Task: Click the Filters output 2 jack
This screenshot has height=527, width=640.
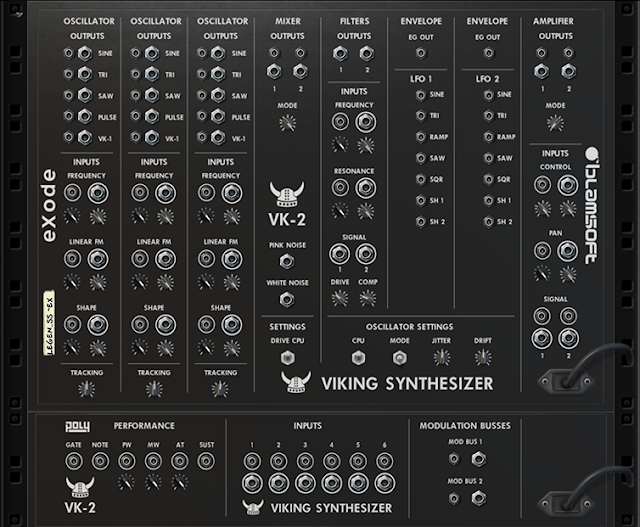Action: pos(367,53)
